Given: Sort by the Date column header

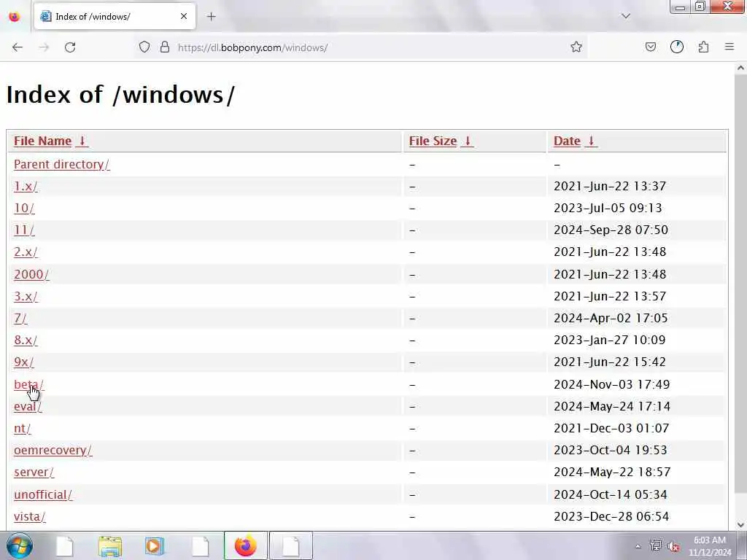Looking at the screenshot, I should 567,141.
